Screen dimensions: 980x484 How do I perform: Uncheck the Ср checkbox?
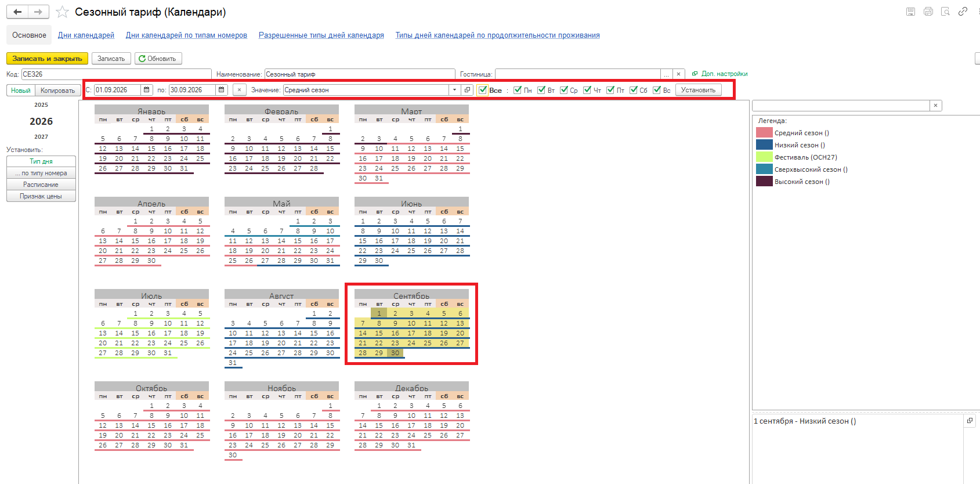pos(564,90)
